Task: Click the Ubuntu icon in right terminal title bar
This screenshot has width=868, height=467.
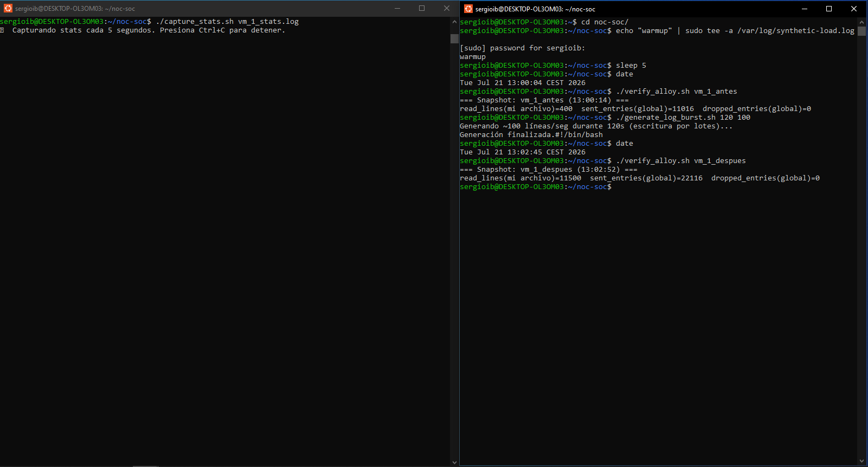Action: click(468, 9)
